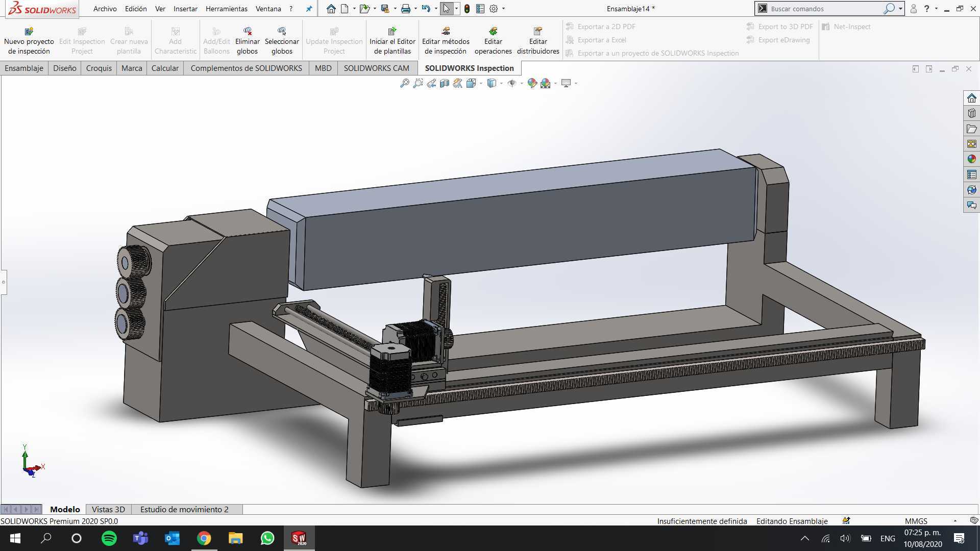This screenshot has width=980, height=551.
Task: Open the Design Library task pane icon
Action: 971,113
